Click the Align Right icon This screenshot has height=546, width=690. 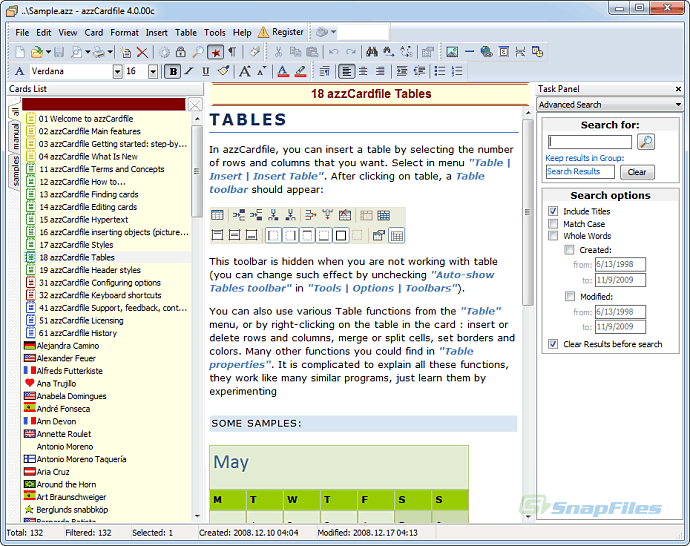click(x=380, y=71)
